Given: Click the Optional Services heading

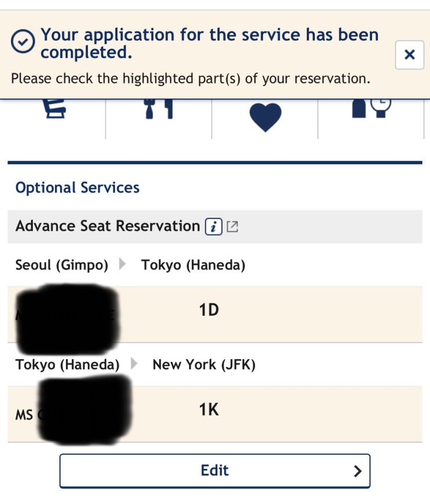Looking at the screenshot, I should [x=78, y=188].
